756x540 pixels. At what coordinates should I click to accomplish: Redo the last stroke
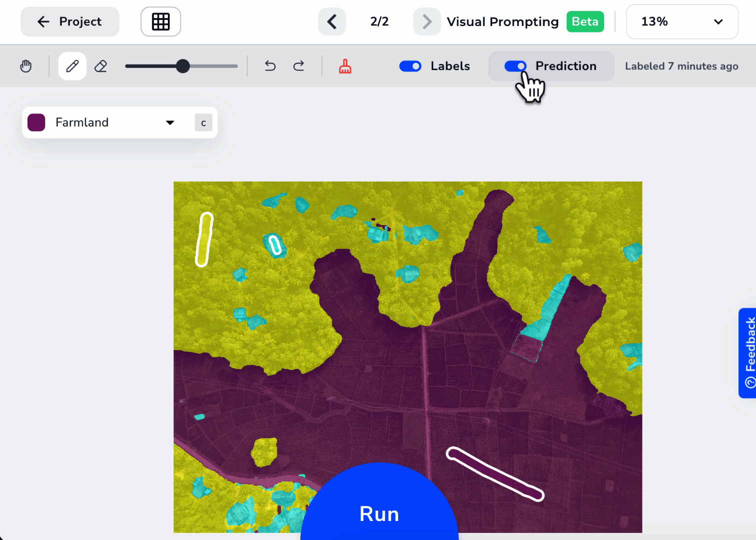[x=299, y=66]
